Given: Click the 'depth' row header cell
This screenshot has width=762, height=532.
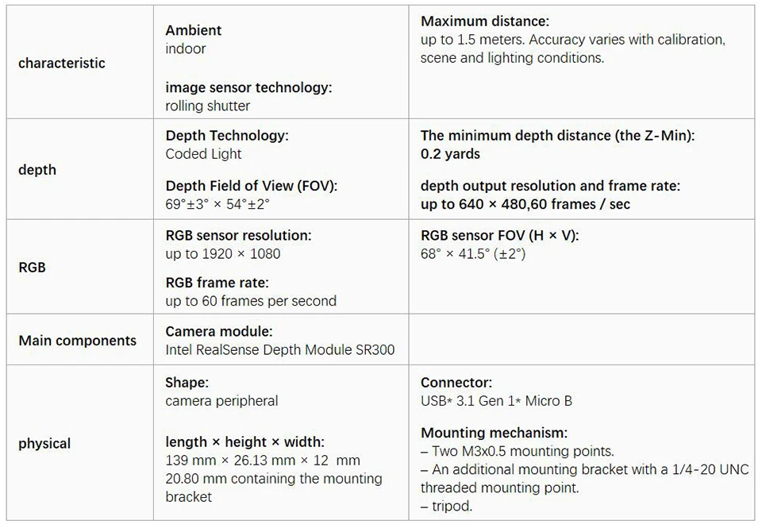Looking at the screenshot, I should coord(37,170).
